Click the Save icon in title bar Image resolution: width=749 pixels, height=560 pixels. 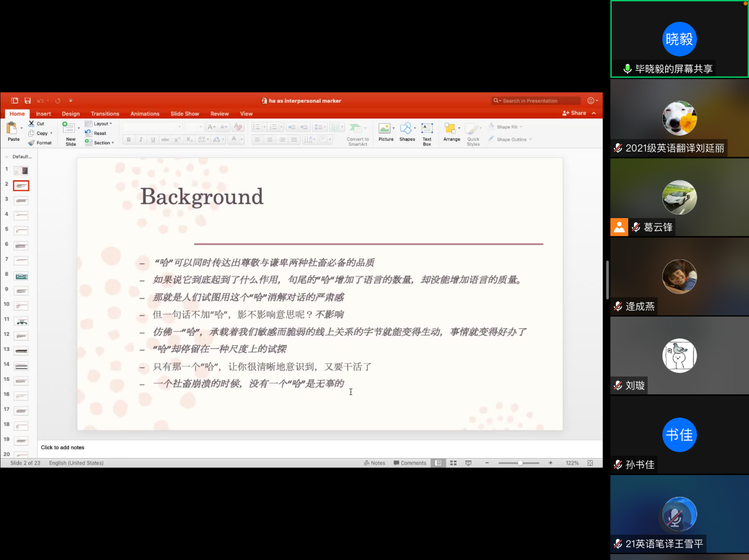click(28, 101)
